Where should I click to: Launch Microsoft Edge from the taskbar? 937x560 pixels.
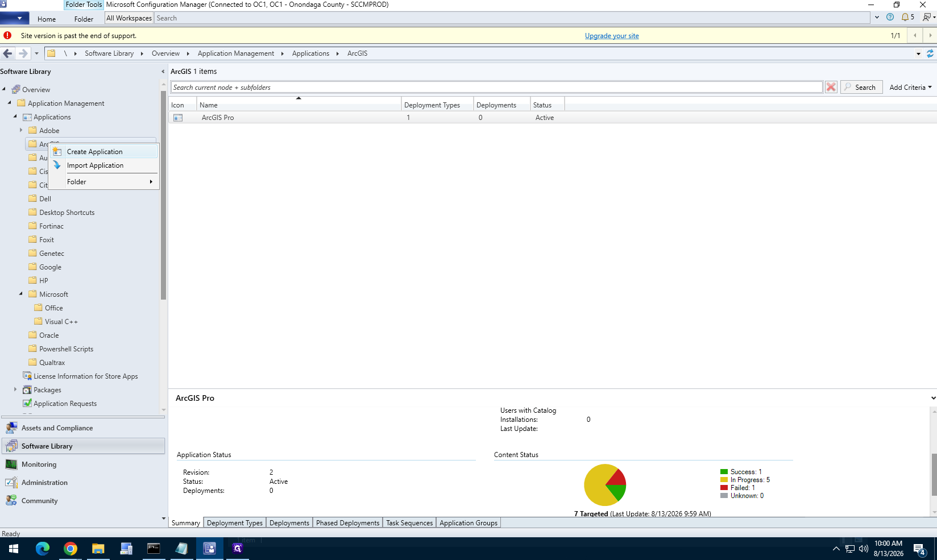(43, 549)
